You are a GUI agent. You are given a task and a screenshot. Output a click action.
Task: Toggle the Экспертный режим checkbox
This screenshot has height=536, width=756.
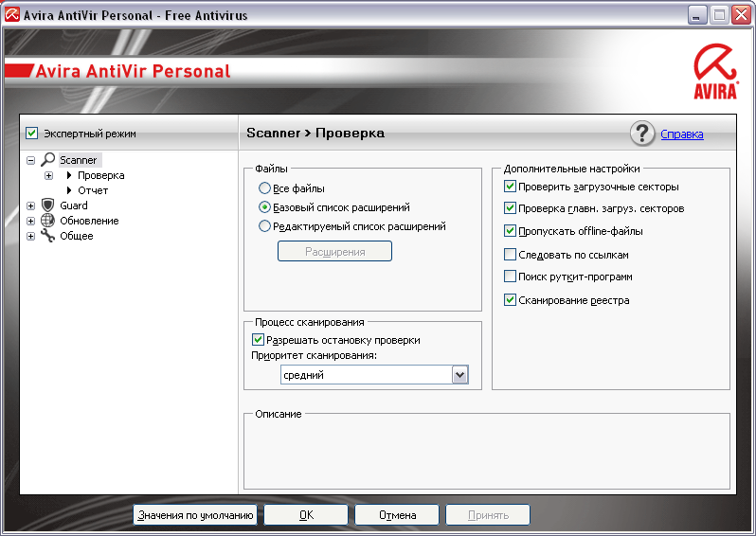[x=32, y=133]
